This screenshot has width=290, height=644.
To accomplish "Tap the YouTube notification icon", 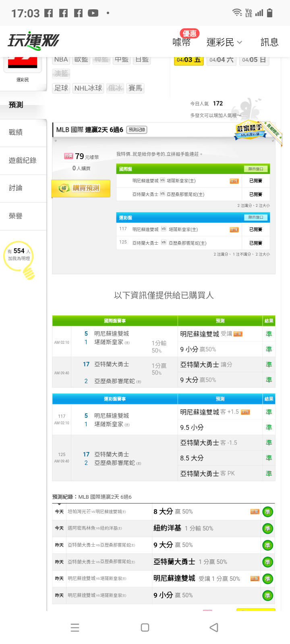I will [93, 13].
